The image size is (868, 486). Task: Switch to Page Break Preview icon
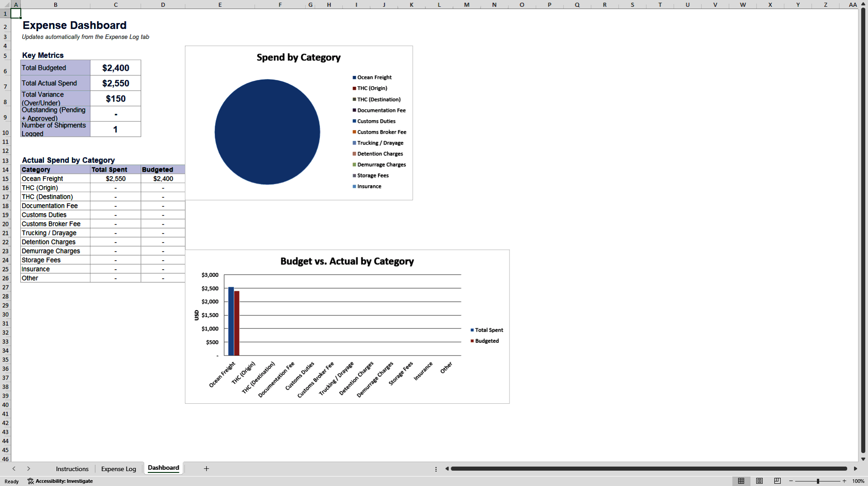778,481
